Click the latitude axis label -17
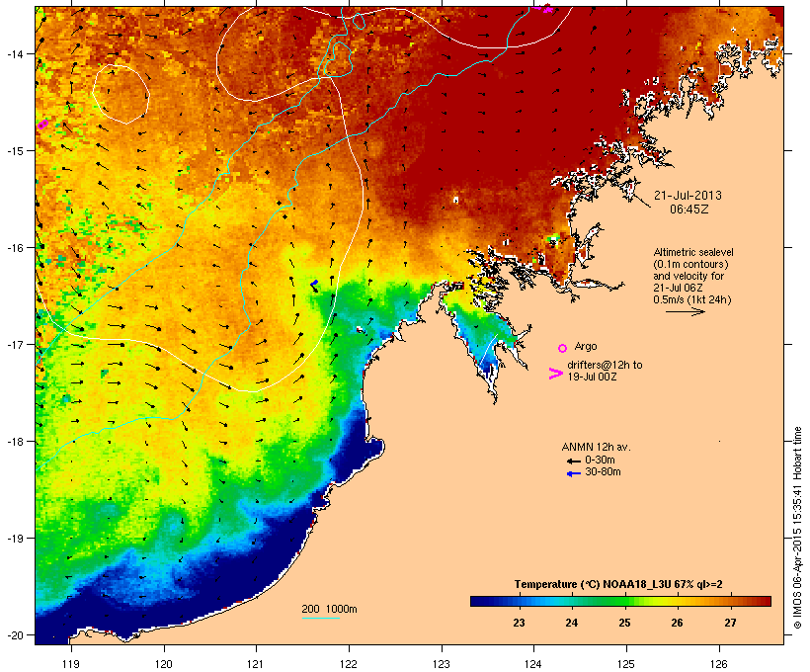This screenshot has height=672, width=810. point(14,344)
